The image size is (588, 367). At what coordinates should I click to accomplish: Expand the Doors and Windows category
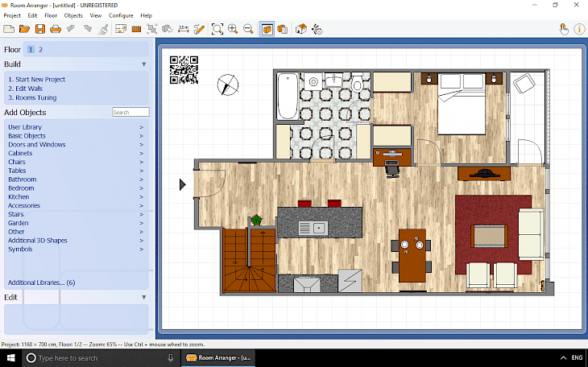tap(76, 144)
